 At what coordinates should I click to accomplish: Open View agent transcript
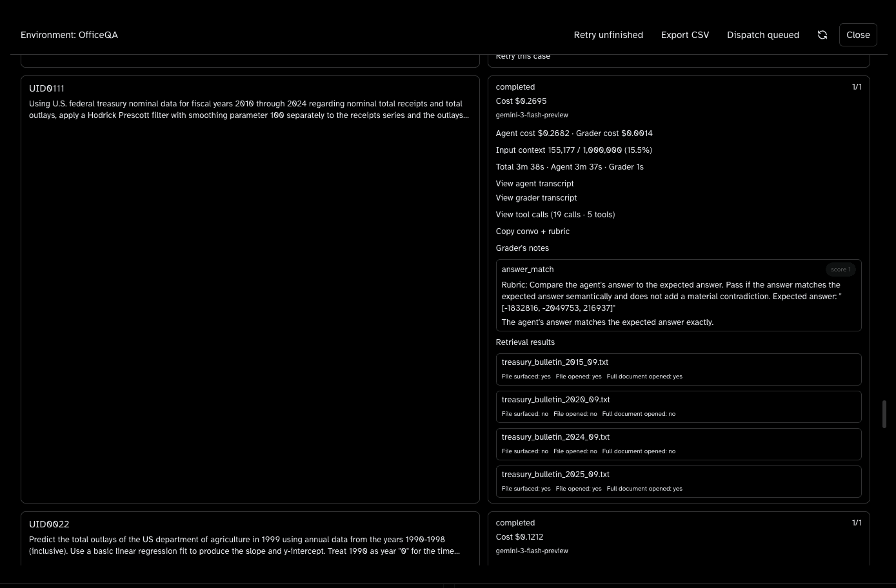(x=534, y=183)
